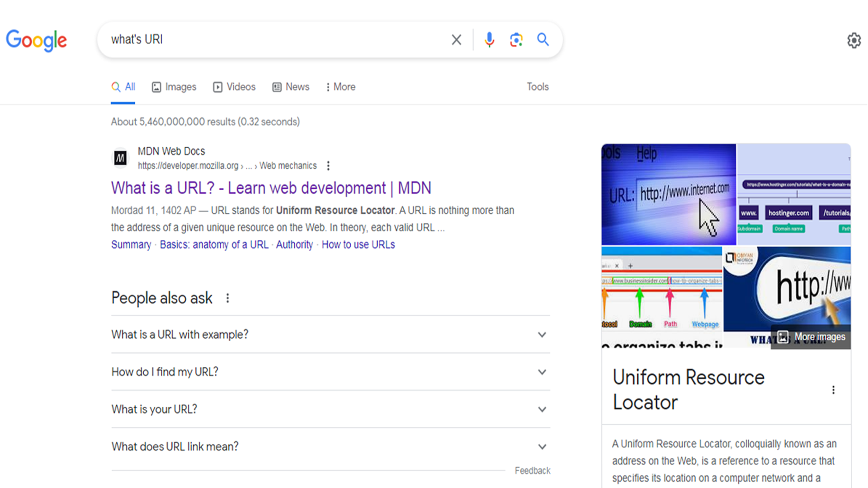868x488 pixels.
Task: Click the MDN Web Docs favicon
Action: pos(120,158)
